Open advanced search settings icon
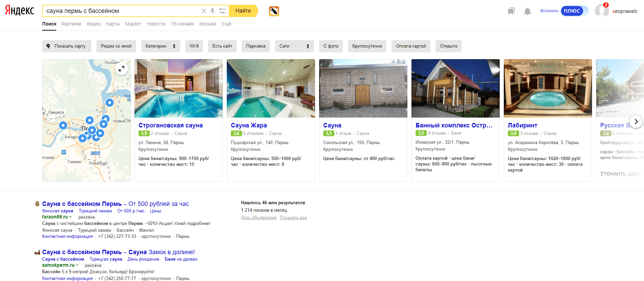This screenshot has width=644, height=281. [x=222, y=11]
